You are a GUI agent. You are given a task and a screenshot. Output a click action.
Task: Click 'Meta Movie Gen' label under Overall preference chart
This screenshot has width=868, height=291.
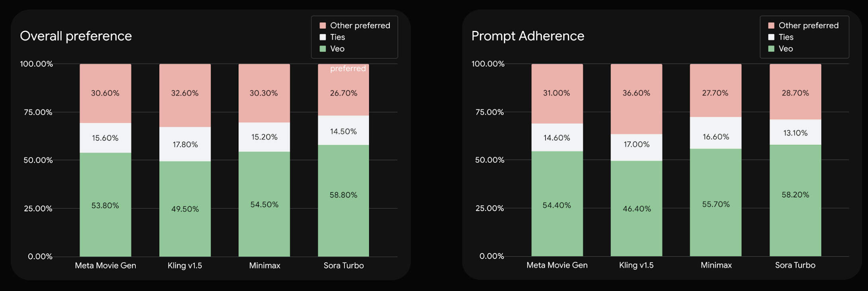tap(105, 266)
